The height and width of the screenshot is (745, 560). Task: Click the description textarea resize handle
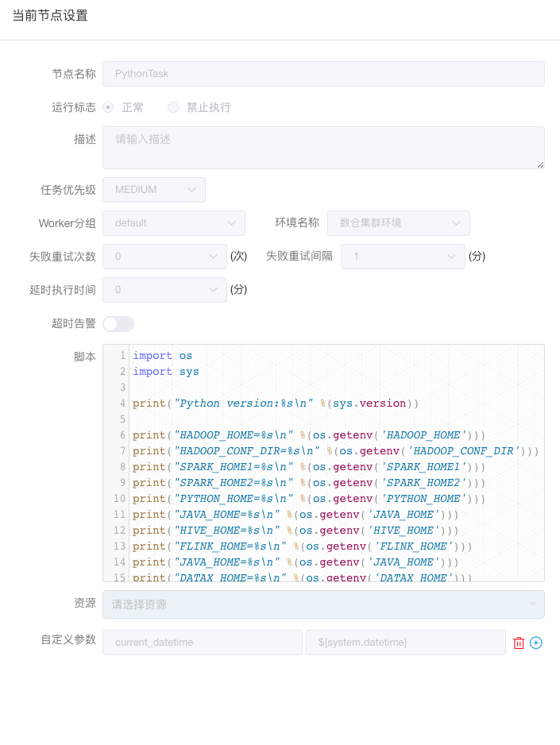click(x=540, y=164)
